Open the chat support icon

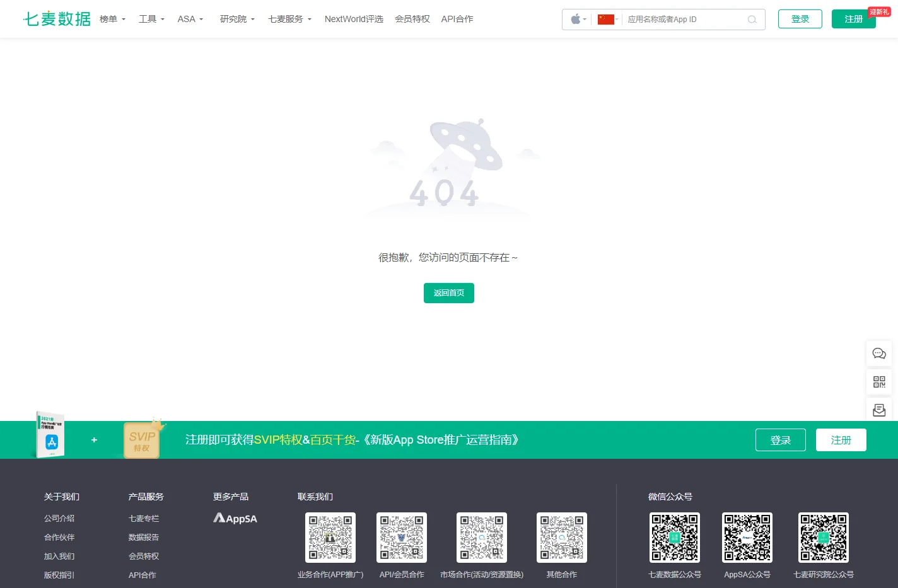pos(879,354)
